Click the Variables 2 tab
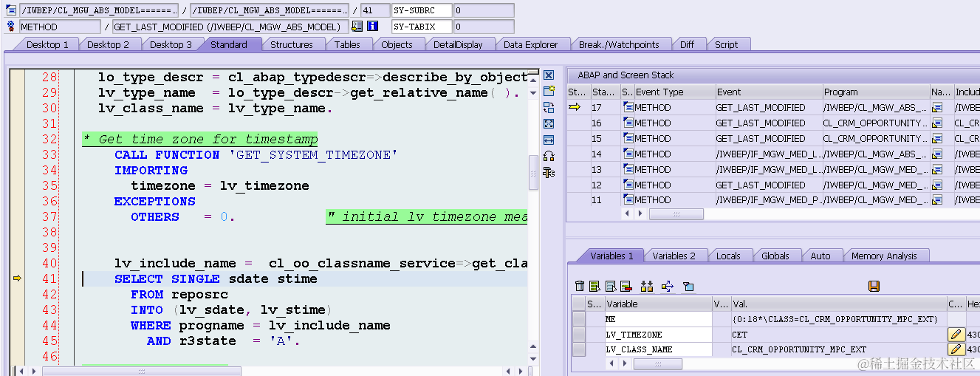The width and height of the screenshot is (980, 376). point(674,256)
